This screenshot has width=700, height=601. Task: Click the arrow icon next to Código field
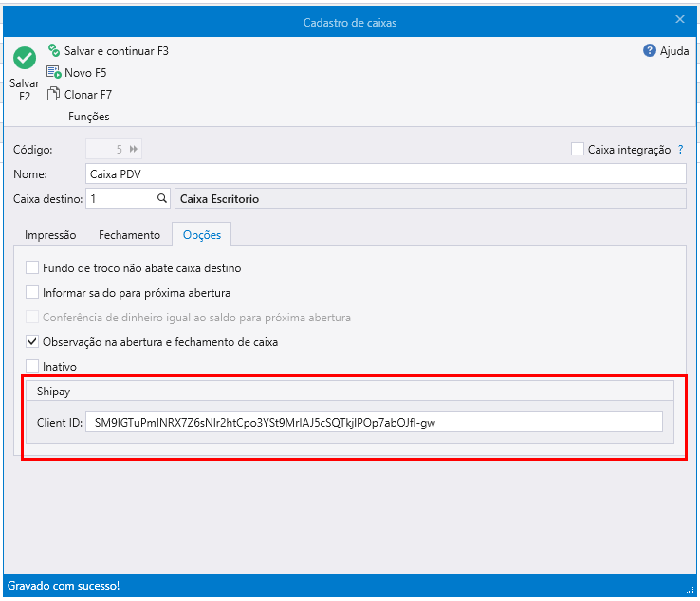(x=134, y=149)
